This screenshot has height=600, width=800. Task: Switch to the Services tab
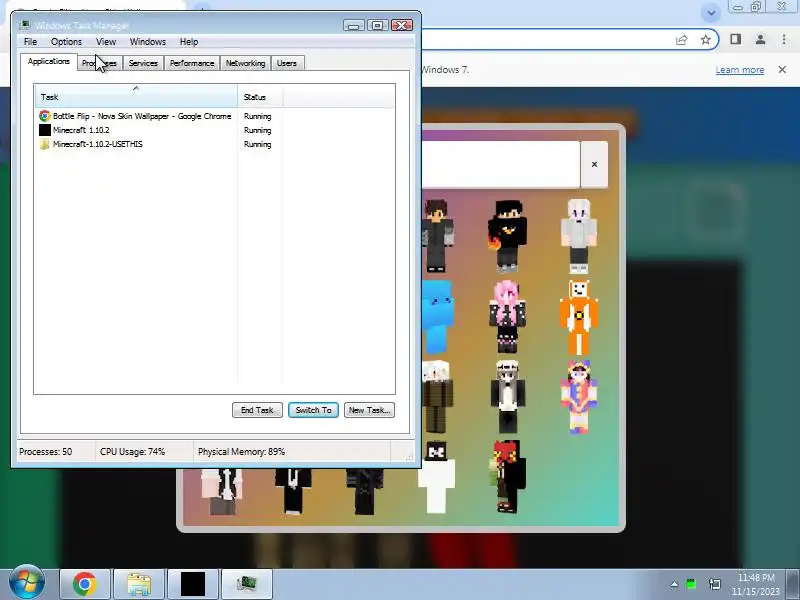(x=143, y=63)
